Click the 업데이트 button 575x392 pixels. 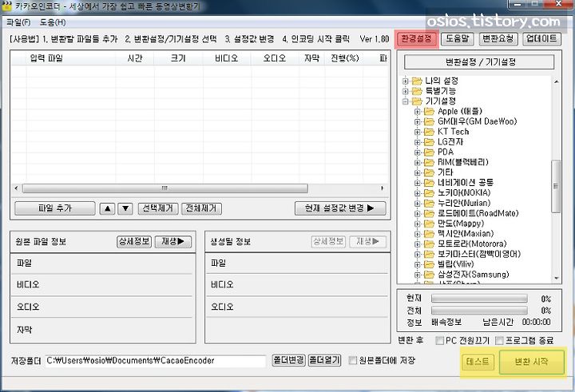click(x=541, y=38)
